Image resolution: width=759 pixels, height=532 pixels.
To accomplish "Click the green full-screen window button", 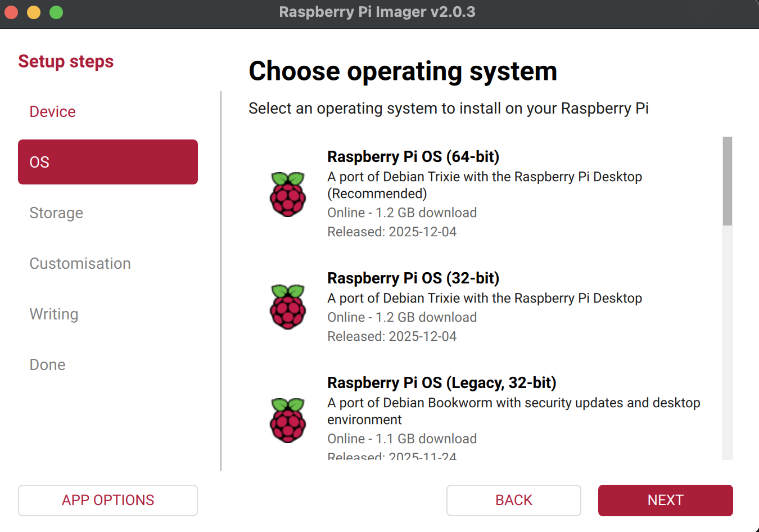I will point(56,12).
